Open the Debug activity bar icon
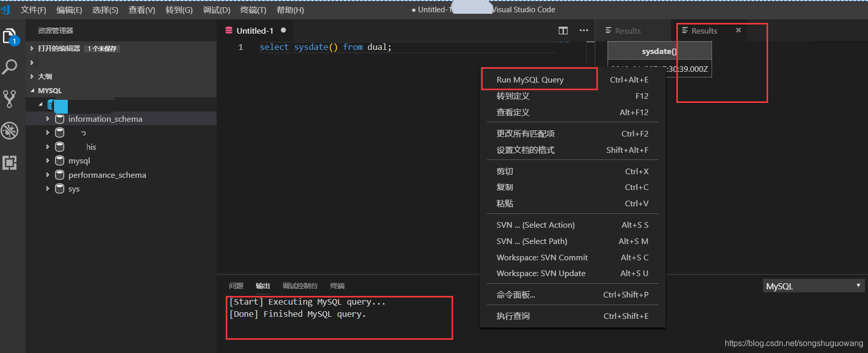Viewport: 868px width, 353px height. 9,131
